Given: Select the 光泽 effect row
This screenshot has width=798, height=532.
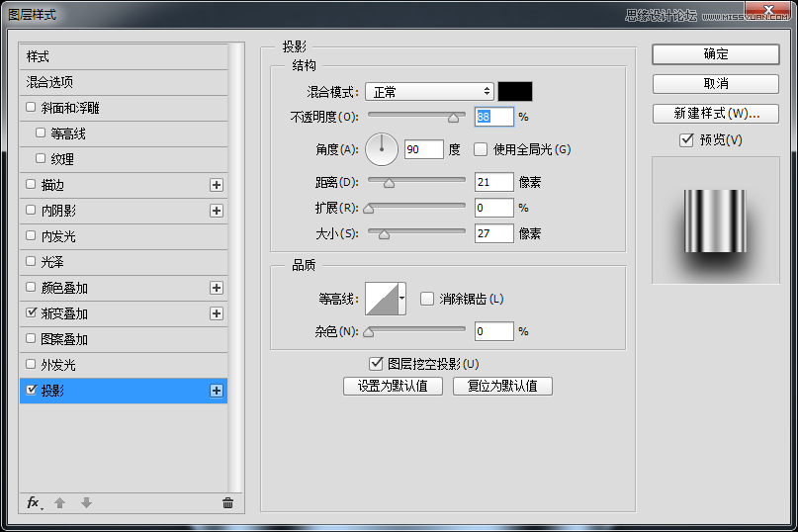Looking at the screenshot, I should pyautogui.click(x=124, y=262).
